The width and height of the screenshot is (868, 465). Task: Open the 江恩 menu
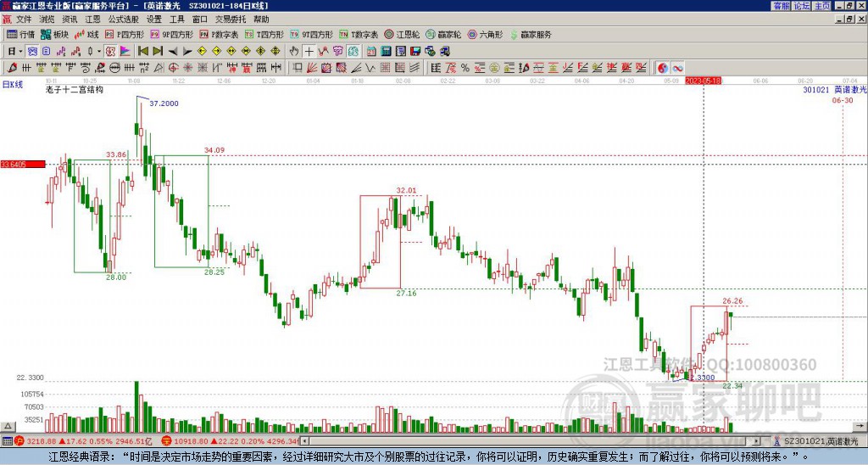(92, 20)
